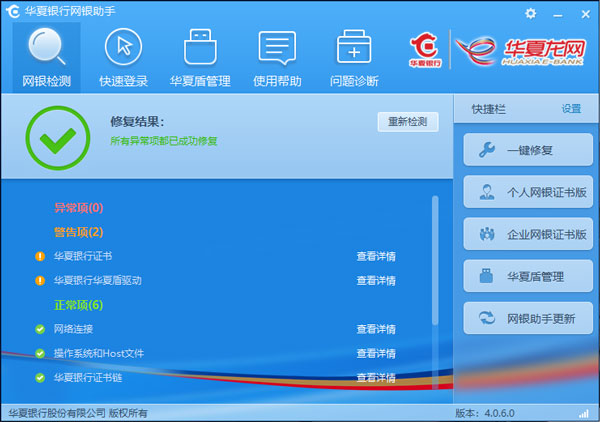Click the signal bars icon in status bar
The width and height of the screenshot is (600, 422).
pos(584,413)
